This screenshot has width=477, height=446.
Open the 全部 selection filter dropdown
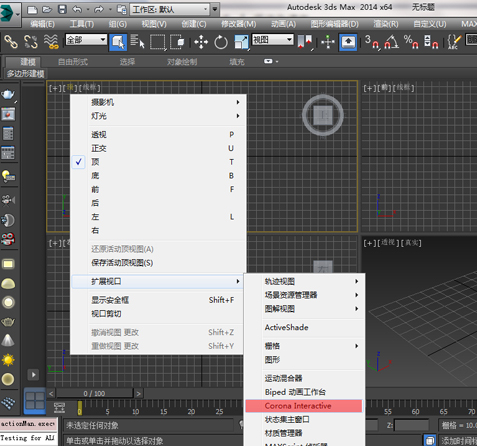tap(86, 40)
